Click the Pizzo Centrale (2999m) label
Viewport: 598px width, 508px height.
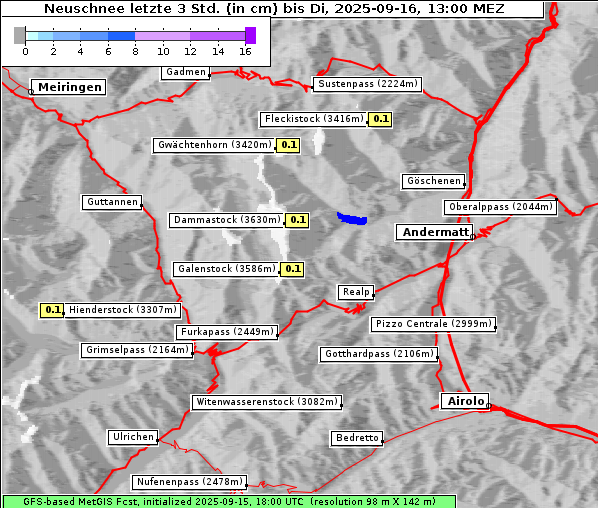(434, 324)
